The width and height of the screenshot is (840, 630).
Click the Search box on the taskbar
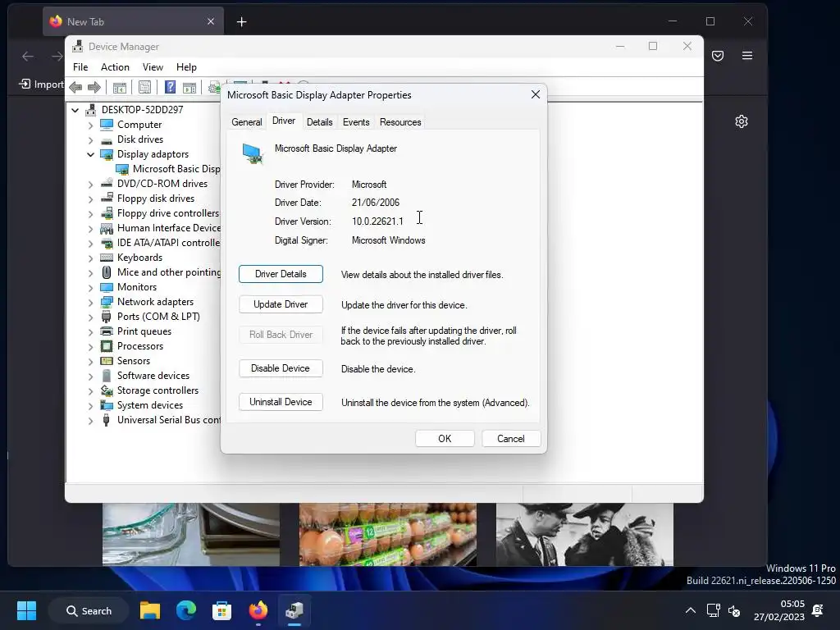pyautogui.click(x=89, y=610)
